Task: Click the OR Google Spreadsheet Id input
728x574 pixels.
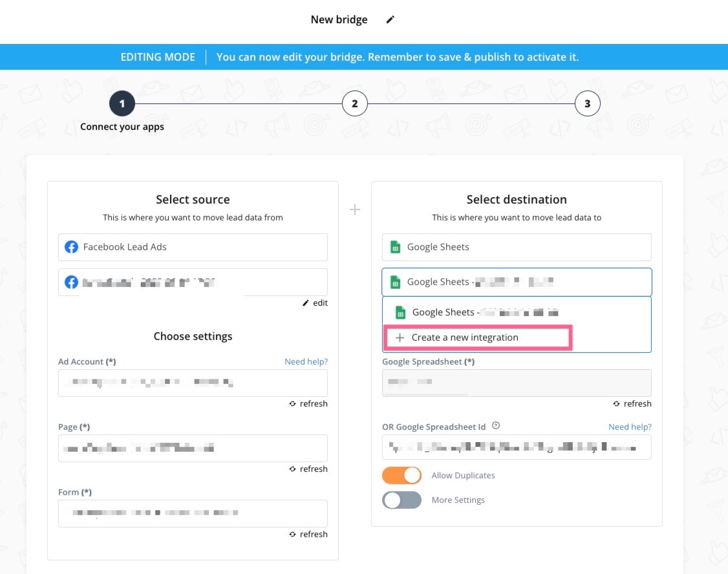Action: [517, 447]
